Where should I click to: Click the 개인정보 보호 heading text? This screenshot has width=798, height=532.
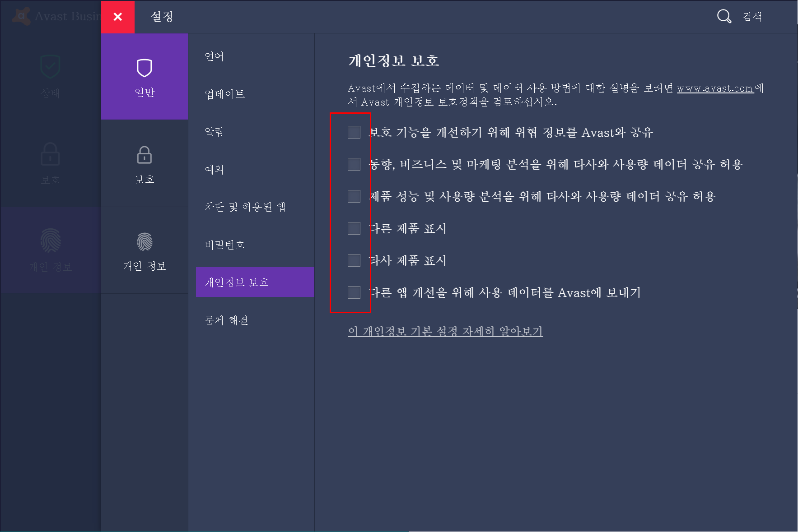point(393,61)
